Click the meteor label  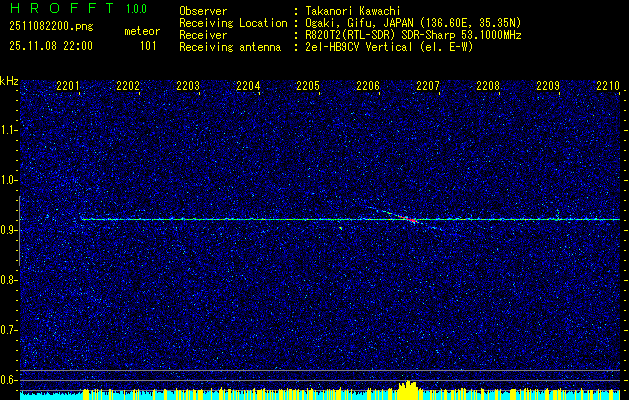142,31
